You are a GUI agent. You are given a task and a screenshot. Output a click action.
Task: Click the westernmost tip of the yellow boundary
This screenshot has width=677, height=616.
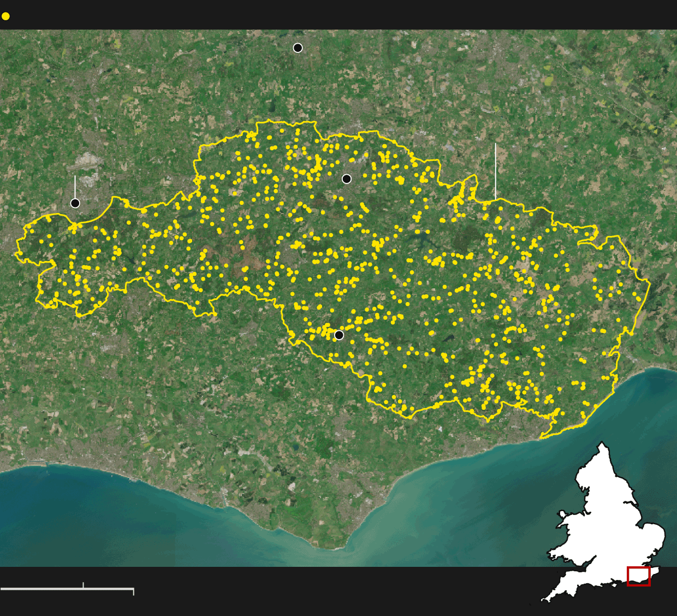pyautogui.click(x=15, y=253)
